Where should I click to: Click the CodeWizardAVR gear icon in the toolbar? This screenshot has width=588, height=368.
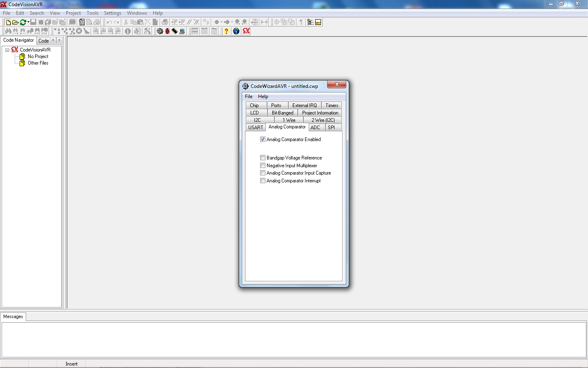[160, 31]
